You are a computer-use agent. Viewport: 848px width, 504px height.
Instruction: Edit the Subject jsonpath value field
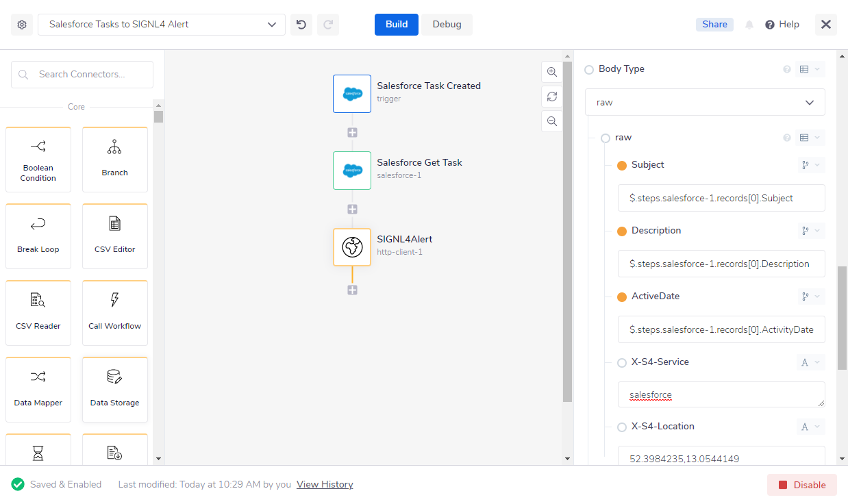click(x=721, y=198)
